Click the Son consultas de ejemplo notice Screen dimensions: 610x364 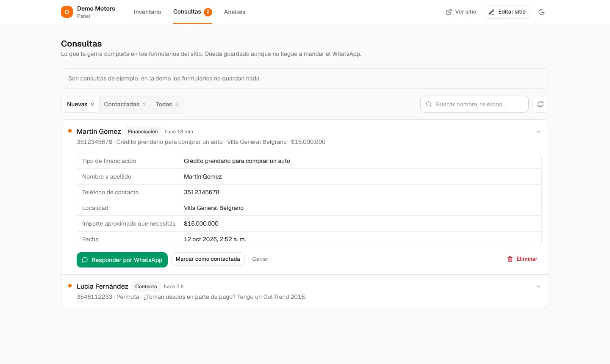305,79
